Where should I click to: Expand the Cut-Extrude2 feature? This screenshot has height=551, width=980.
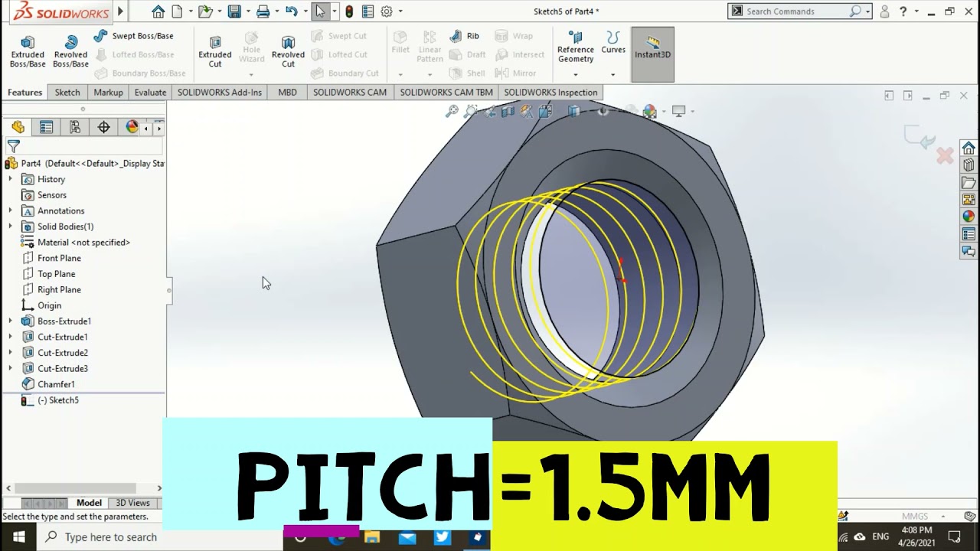[x=11, y=353]
